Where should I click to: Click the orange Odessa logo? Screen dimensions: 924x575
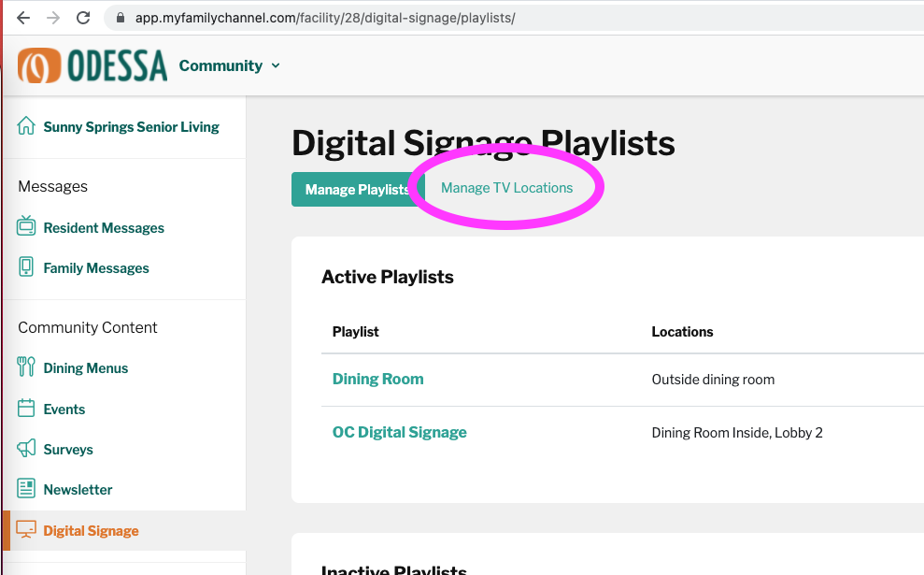39,65
